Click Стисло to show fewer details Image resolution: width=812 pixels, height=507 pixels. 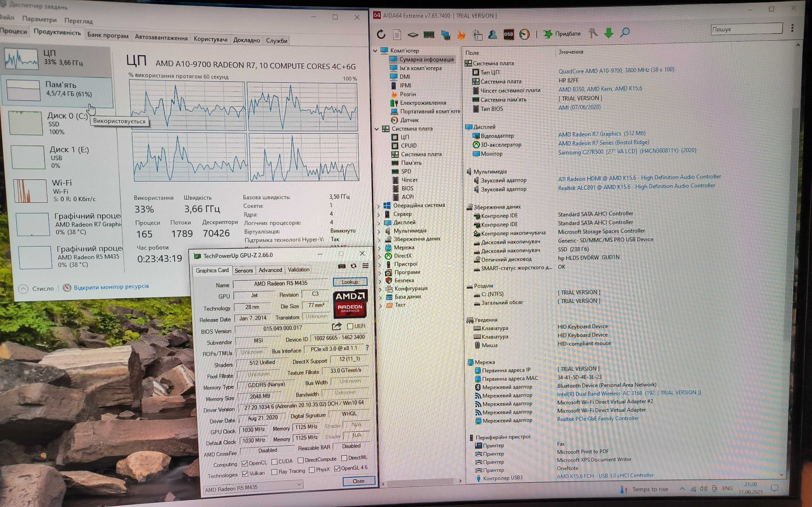pyautogui.click(x=37, y=288)
